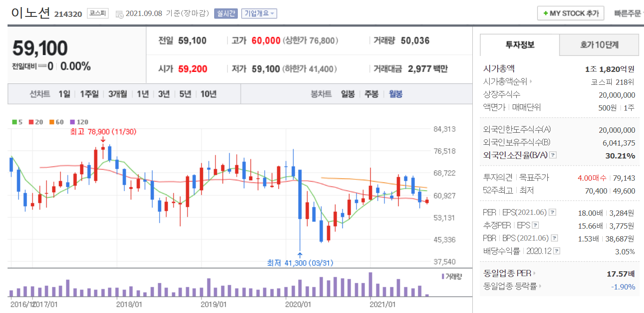This screenshot has height=313, width=644.
Task: Click the purple 120-day moving average legend
Action: [79, 122]
